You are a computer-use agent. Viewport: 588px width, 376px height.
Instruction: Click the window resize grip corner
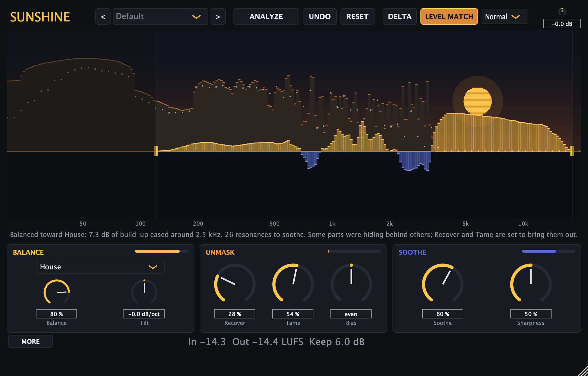pyautogui.click(x=583, y=371)
